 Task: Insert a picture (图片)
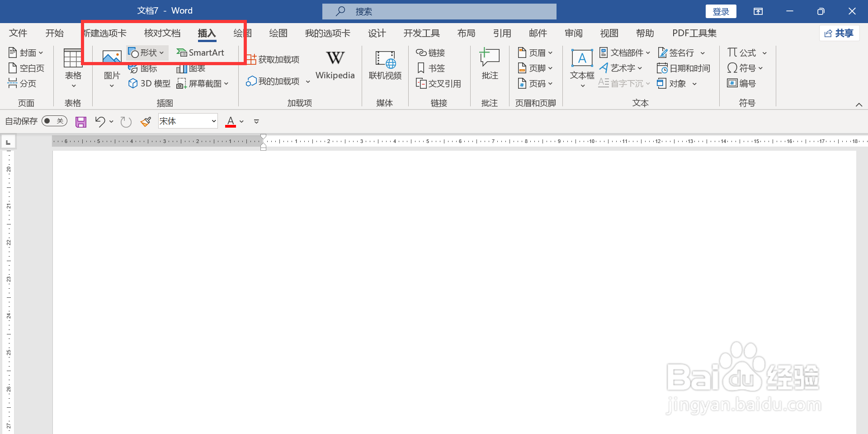click(112, 68)
